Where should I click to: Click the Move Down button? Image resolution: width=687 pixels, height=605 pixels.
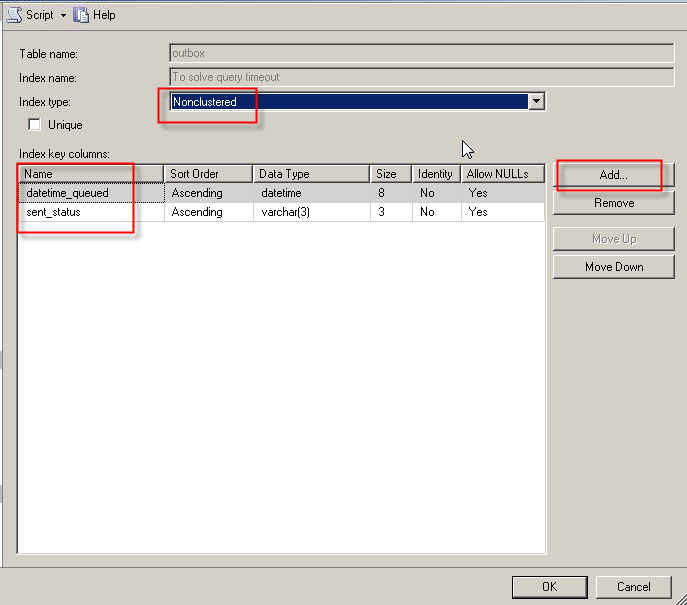coord(613,267)
